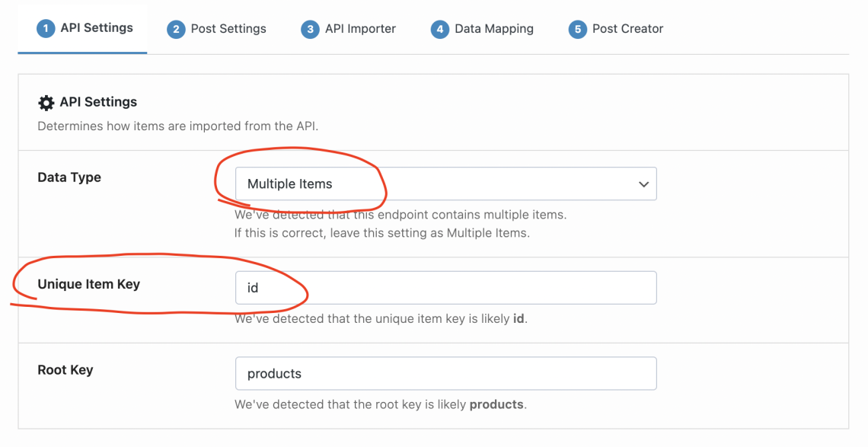Click the circled 4 on Data Mapping step
The width and height of the screenshot is (868, 447).
coord(441,29)
